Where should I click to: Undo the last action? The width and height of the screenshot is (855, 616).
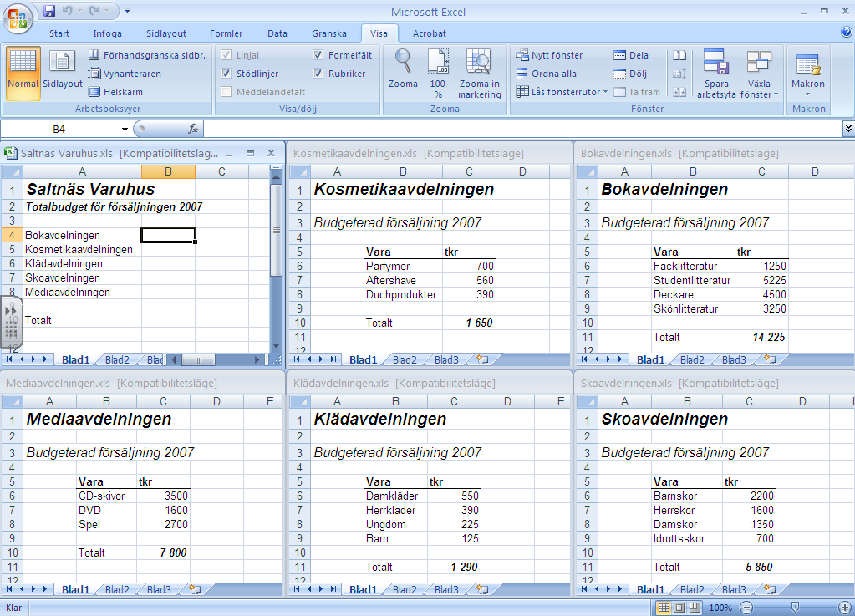point(67,10)
